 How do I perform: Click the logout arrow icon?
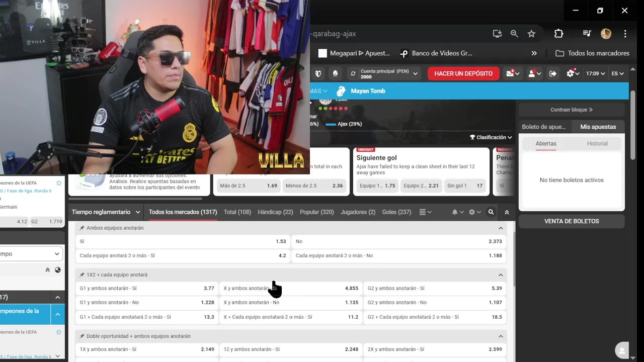552,73
